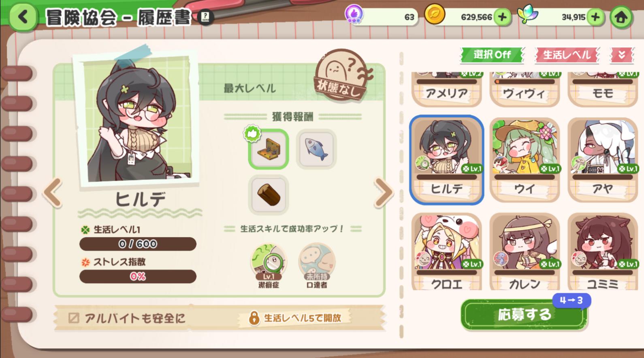Open the help question mark icon
Screen dimensions: 644x358
click(x=205, y=17)
